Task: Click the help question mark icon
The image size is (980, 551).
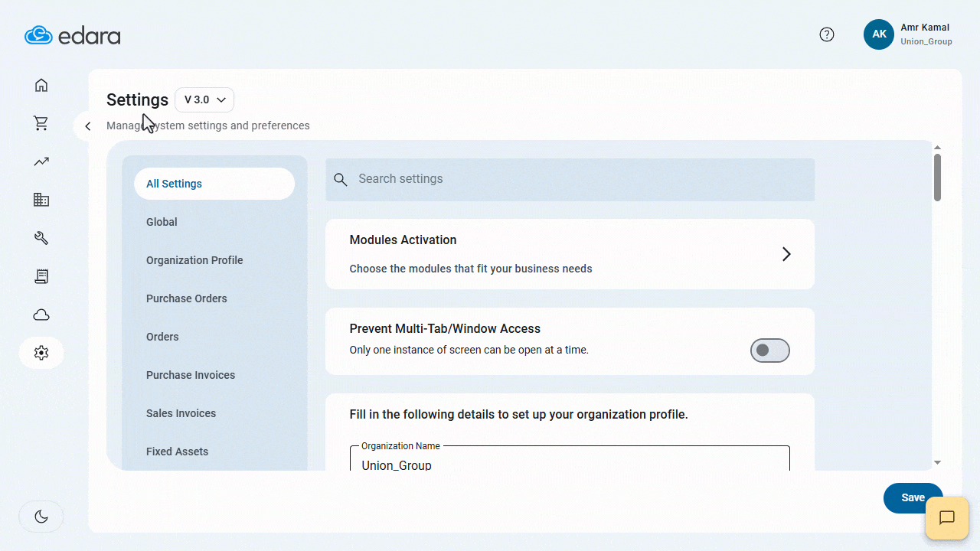Action: pos(827,34)
